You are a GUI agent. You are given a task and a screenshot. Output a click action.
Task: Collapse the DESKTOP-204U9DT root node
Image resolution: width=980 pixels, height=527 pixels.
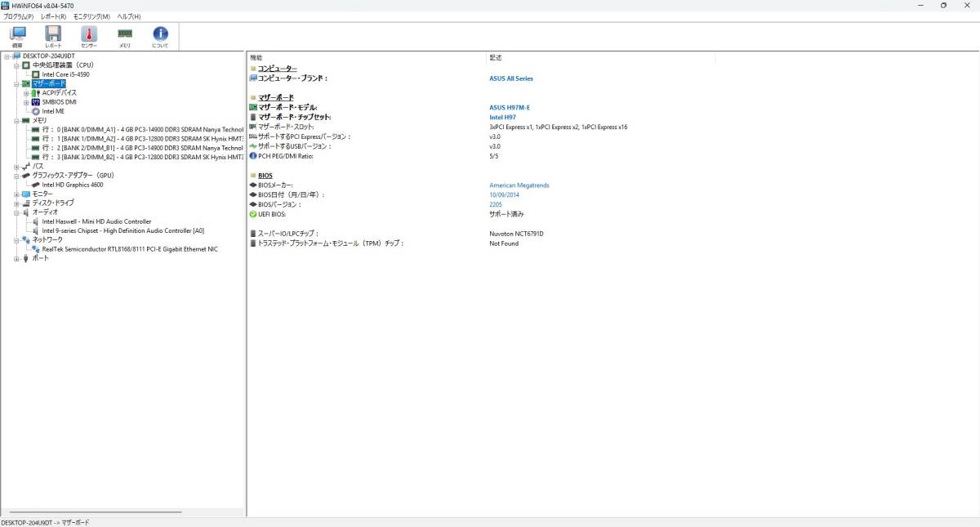tap(7, 56)
